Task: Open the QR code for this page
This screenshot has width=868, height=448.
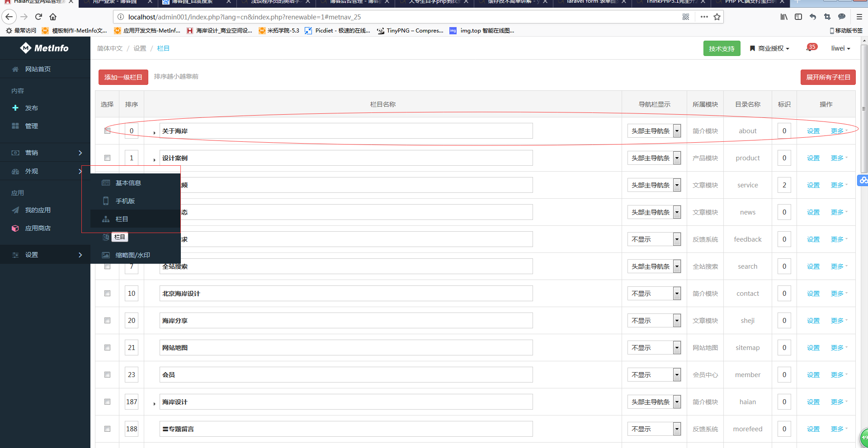Action: (686, 17)
